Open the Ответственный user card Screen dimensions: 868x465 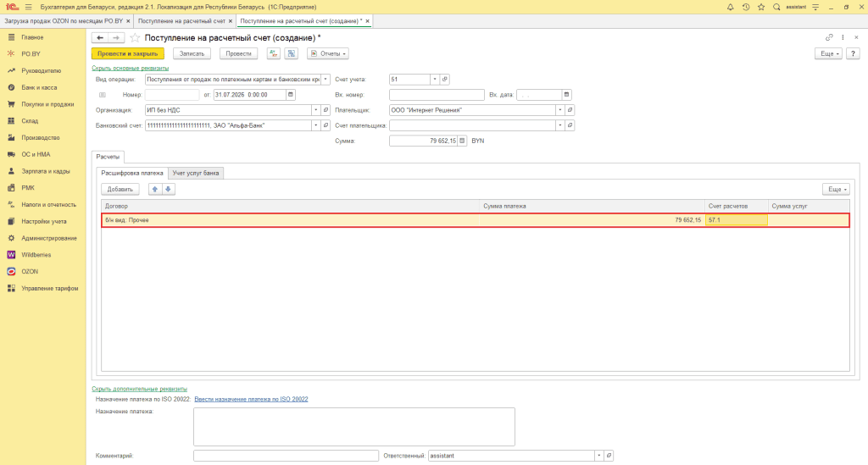pyautogui.click(x=609, y=456)
